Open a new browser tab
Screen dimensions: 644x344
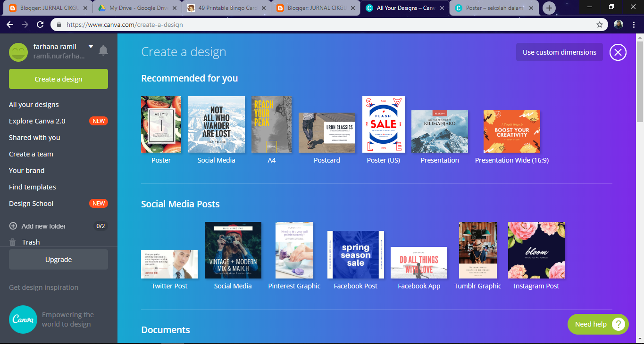coord(549,8)
